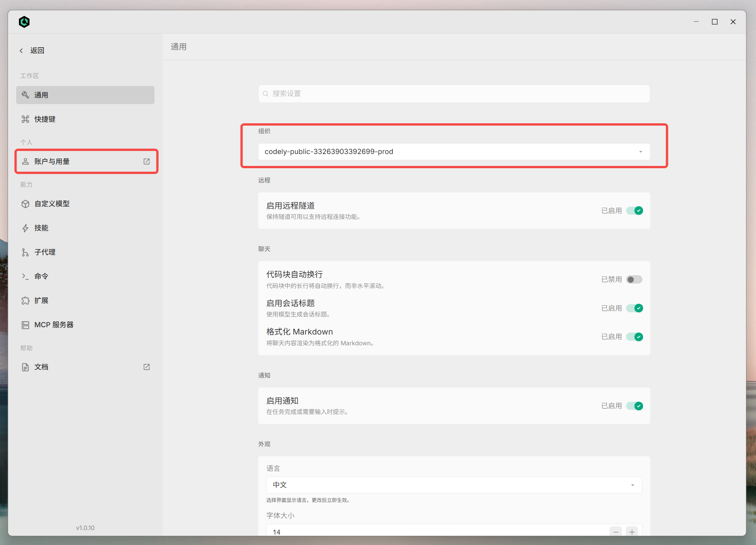Click the Codely hexagon logo icon
This screenshot has width=756, height=545.
[x=24, y=22]
